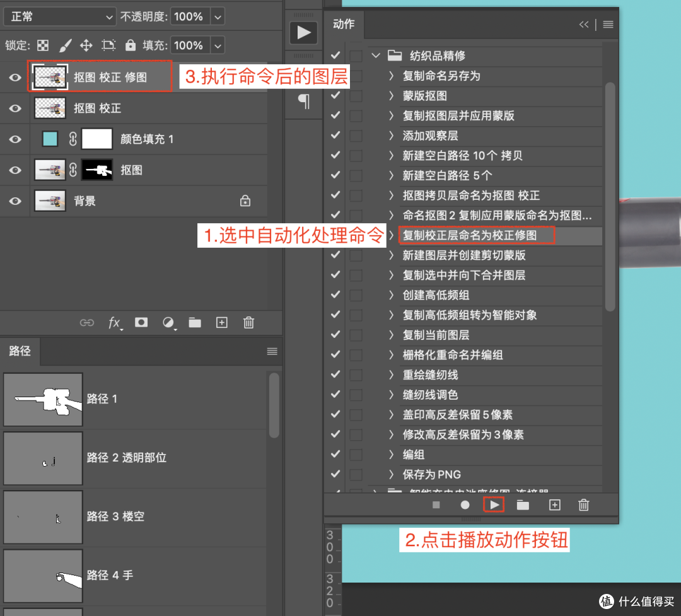Open opacity 不透明度 dropdown arrow
The width and height of the screenshot is (681, 616).
(218, 17)
